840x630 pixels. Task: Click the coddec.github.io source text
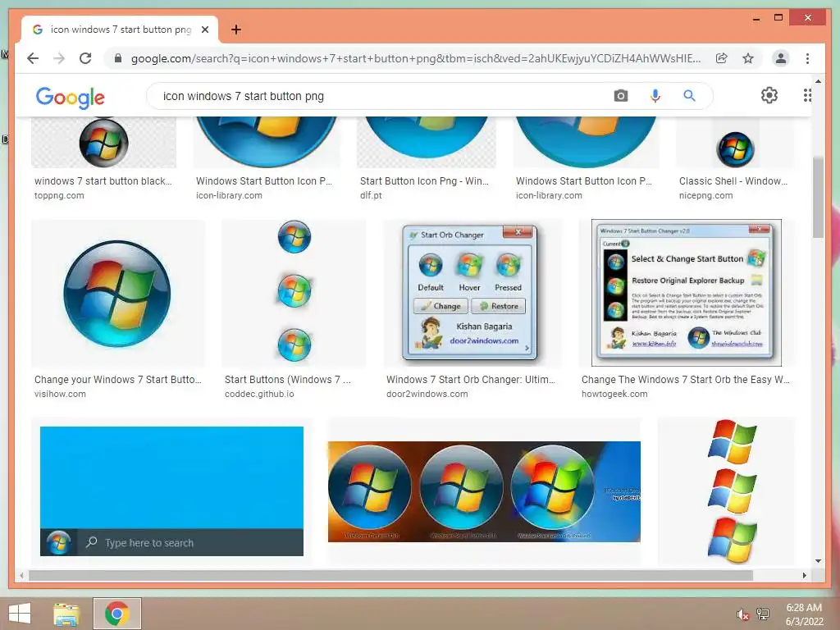click(x=259, y=394)
